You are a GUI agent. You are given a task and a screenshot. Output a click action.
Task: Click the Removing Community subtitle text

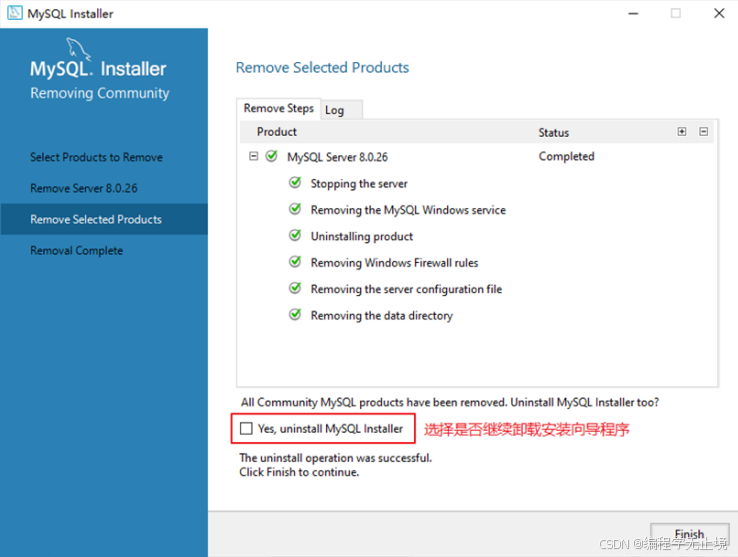(x=100, y=93)
